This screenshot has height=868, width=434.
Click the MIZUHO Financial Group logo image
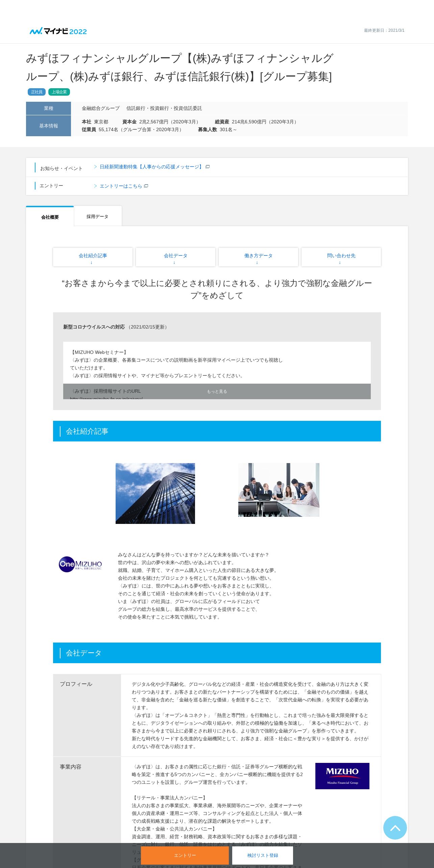[342, 776]
